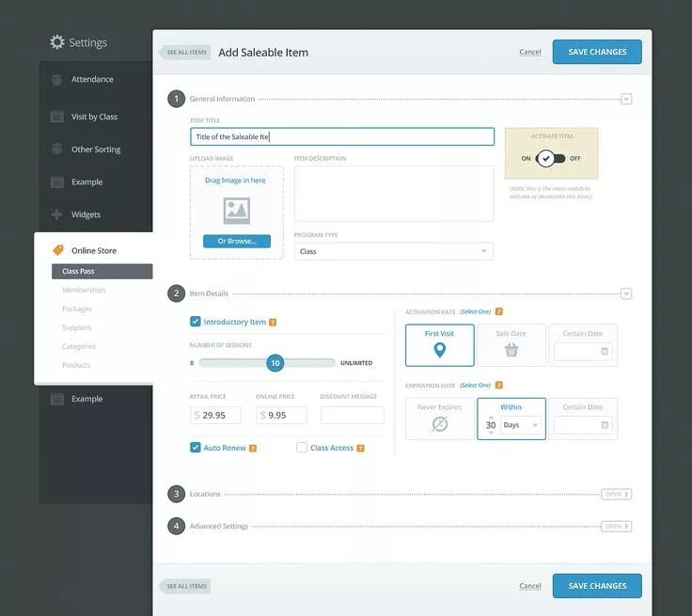Click the expiration Certain Date calendar icon
Image resolution: width=692 pixels, height=616 pixels.
(605, 425)
